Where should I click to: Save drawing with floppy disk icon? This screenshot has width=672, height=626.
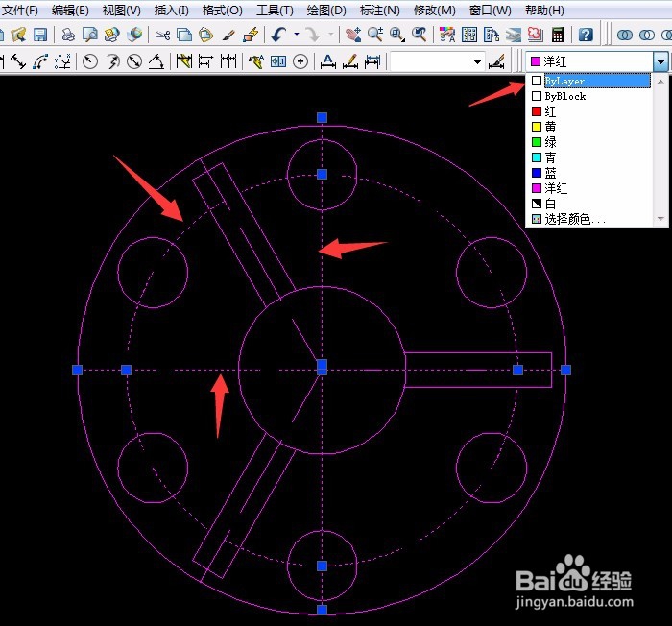pos(40,35)
